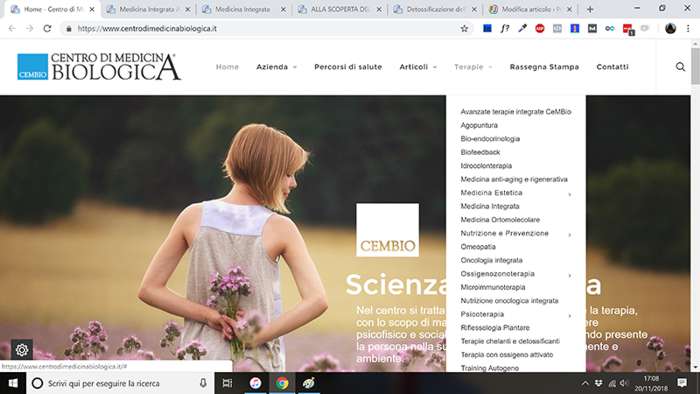Choose Oncologia integrata menu entry
This screenshot has height=394, width=700.
492,260
